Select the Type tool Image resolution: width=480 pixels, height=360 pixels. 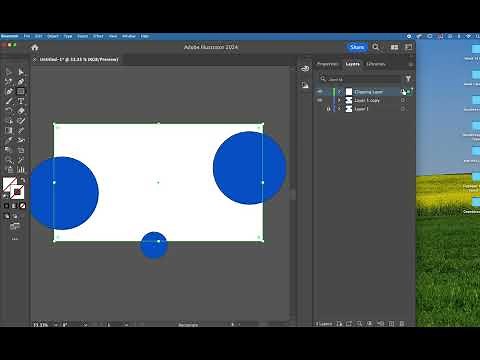(x=21, y=101)
